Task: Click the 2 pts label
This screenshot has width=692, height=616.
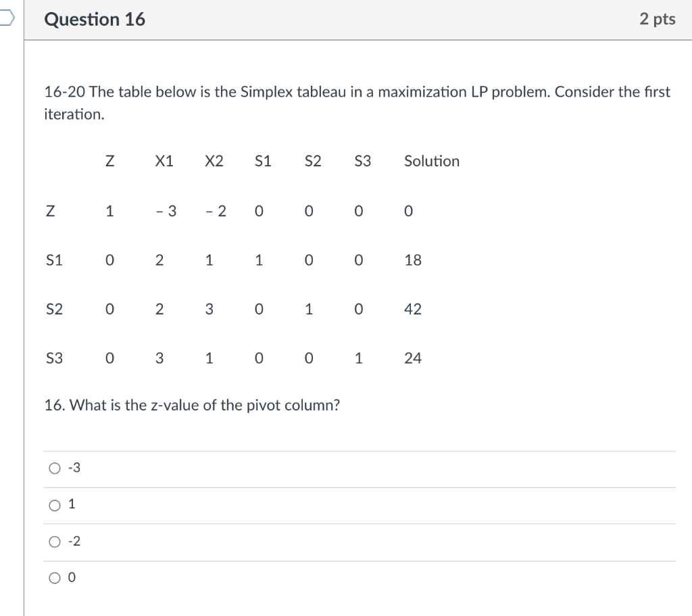Action: point(659,19)
